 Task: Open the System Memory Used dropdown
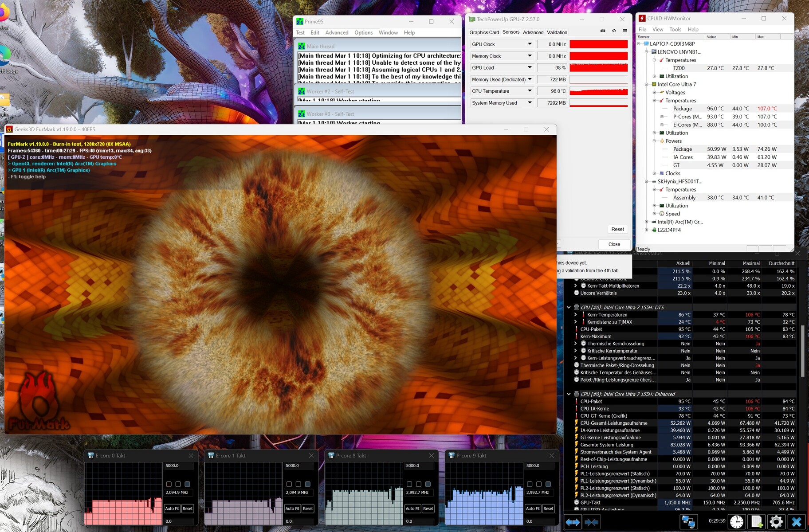pos(530,103)
